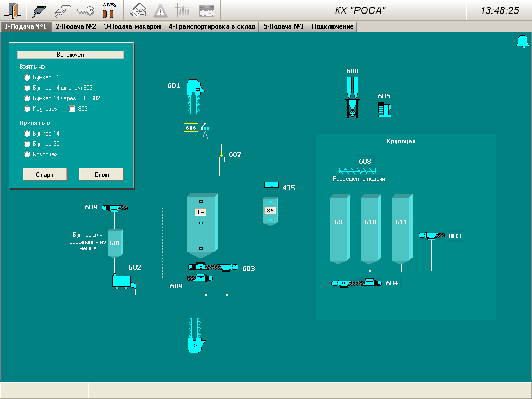Open the alarm warning triangle icon

tap(161, 10)
